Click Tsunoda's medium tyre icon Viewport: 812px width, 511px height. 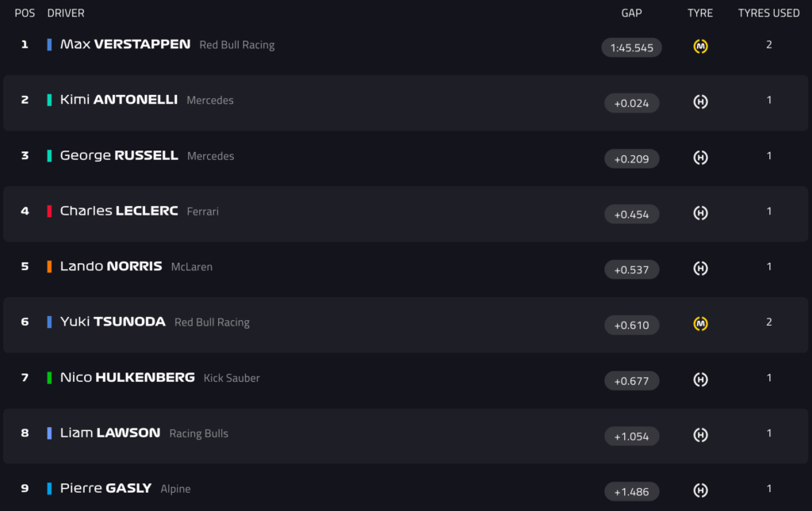700,324
